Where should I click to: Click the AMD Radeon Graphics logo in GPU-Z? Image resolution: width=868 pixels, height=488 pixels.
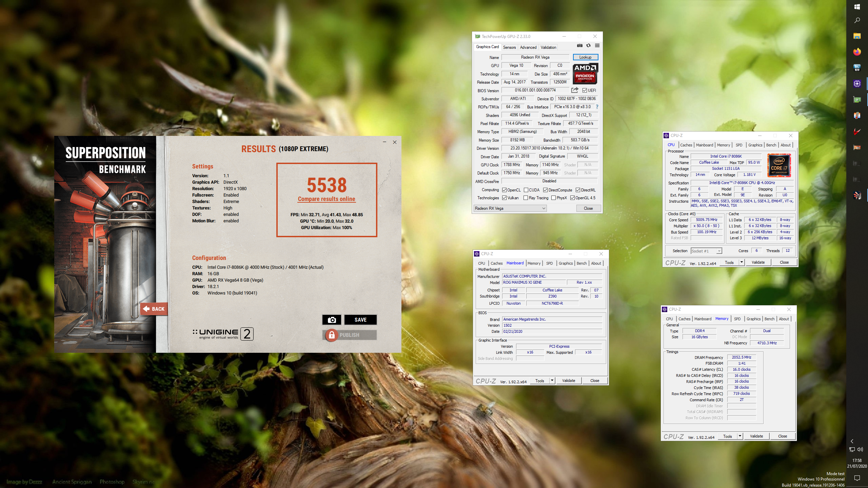[x=585, y=73]
